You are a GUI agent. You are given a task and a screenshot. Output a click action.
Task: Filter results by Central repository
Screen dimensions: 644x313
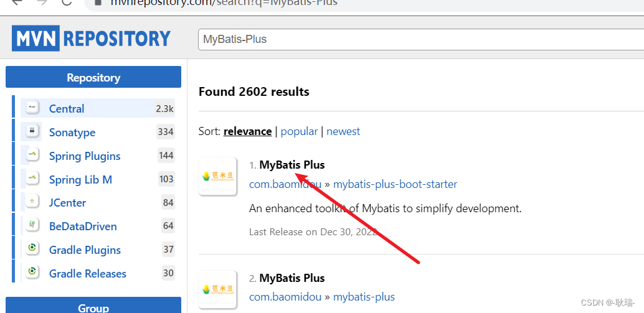67,109
